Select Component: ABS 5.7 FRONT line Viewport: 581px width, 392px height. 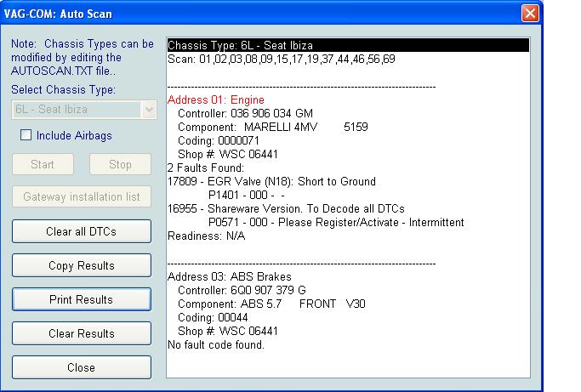pyautogui.click(x=271, y=304)
